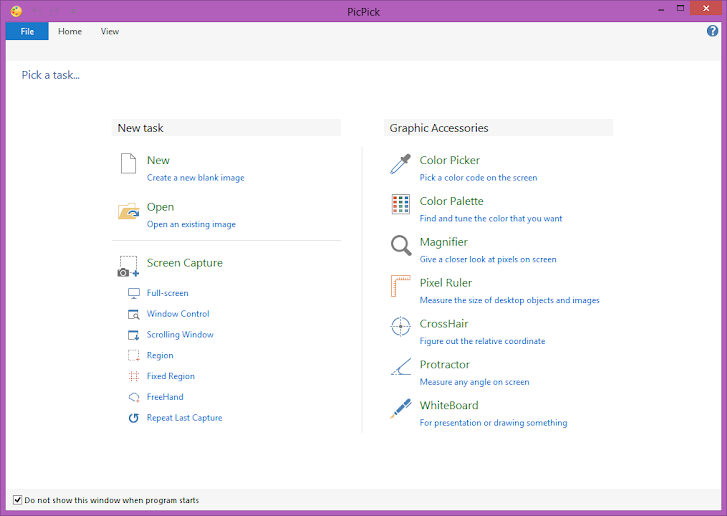Launch the Protractor title link

point(444,364)
